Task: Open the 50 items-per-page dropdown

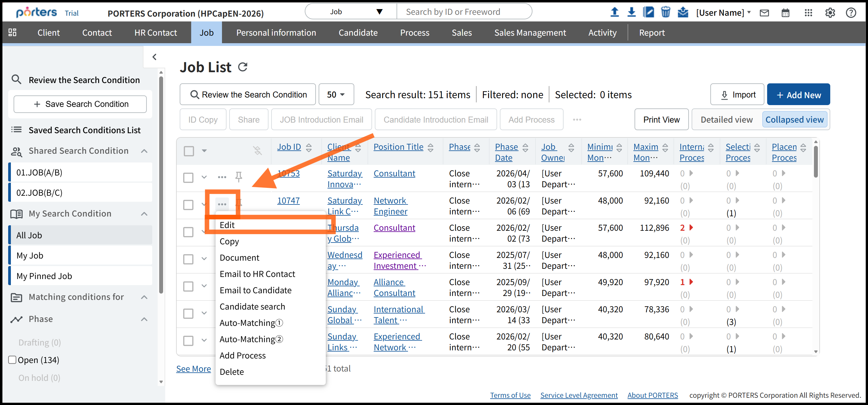Action: pyautogui.click(x=336, y=95)
